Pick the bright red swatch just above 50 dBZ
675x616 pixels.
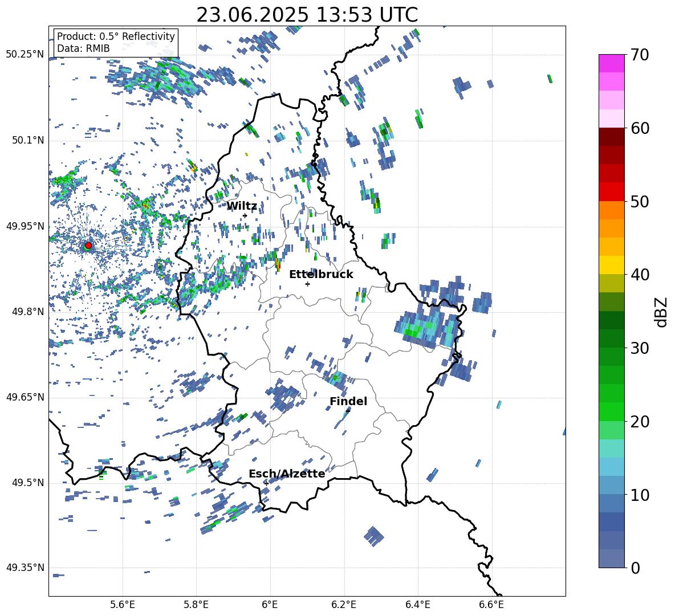point(611,192)
